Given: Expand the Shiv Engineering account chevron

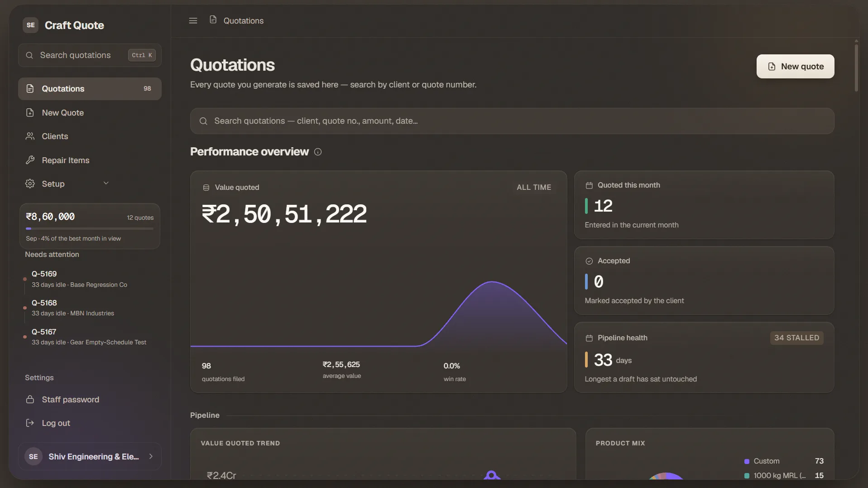Looking at the screenshot, I should pyautogui.click(x=151, y=457).
